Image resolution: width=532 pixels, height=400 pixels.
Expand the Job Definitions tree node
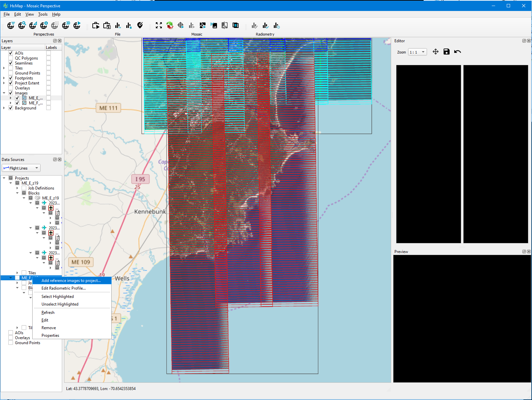pyautogui.click(x=17, y=188)
